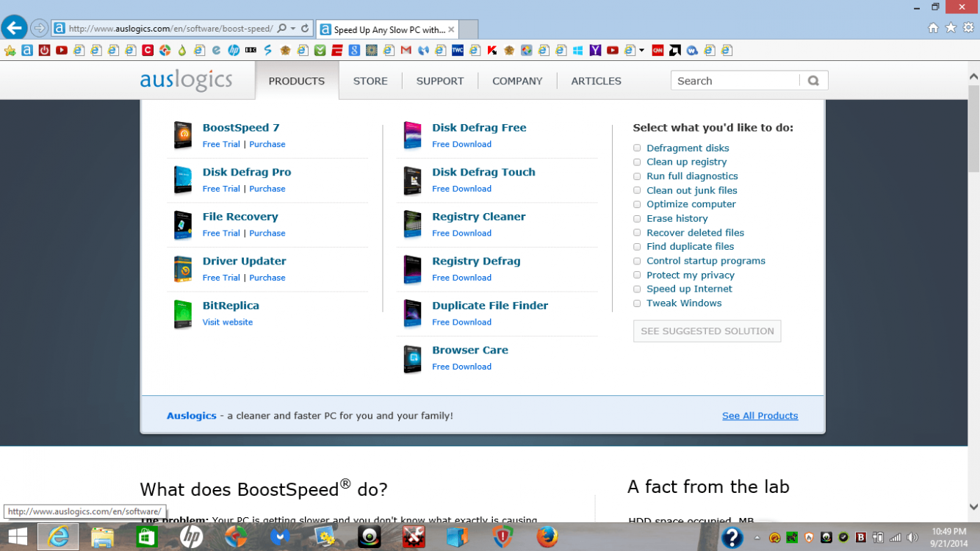The image size is (980, 551).
Task: Open the HP favorites bar bookmark
Action: [x=234, y=51]
